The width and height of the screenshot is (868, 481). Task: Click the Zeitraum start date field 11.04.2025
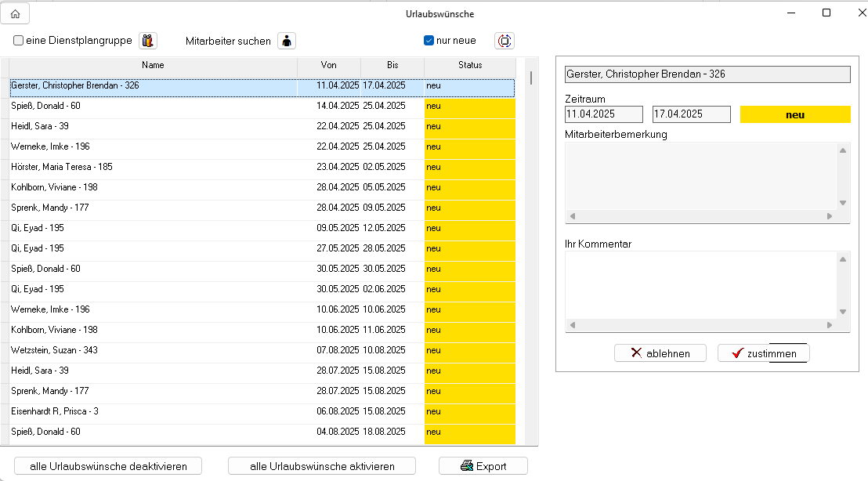pos(603,114)
